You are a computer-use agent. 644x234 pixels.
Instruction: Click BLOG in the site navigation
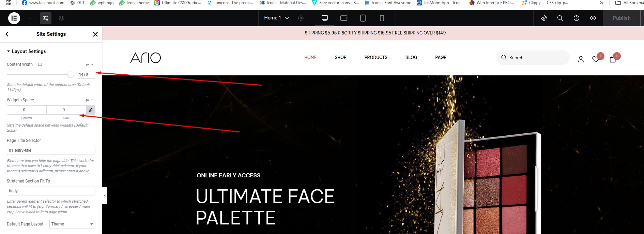click(411, 57)
